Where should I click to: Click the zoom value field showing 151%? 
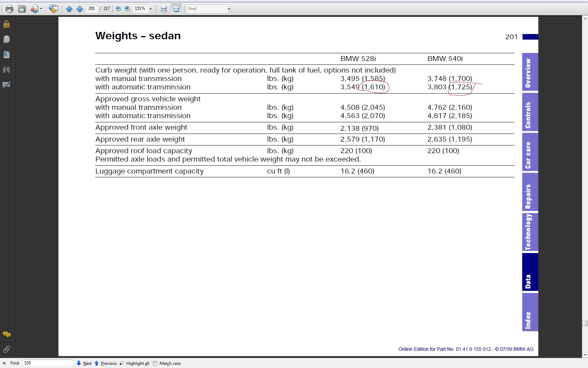[x=141, y=8]
